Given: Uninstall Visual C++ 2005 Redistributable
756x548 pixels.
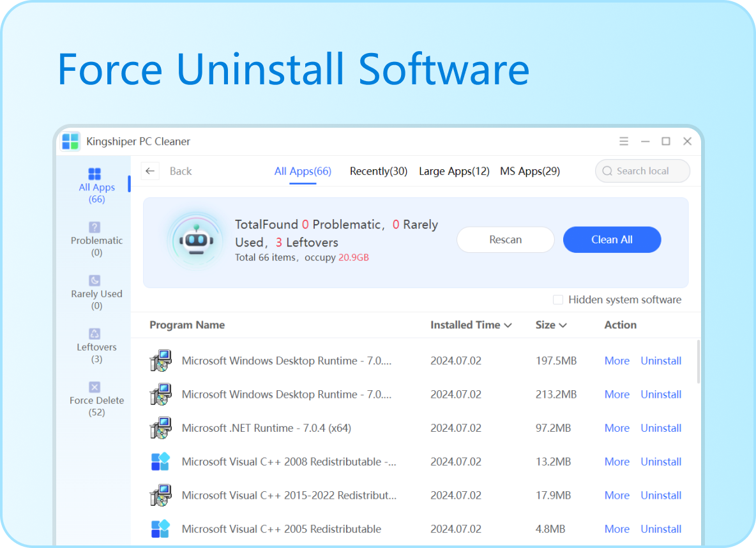Looking at the screenshot, I should [660, 529].
